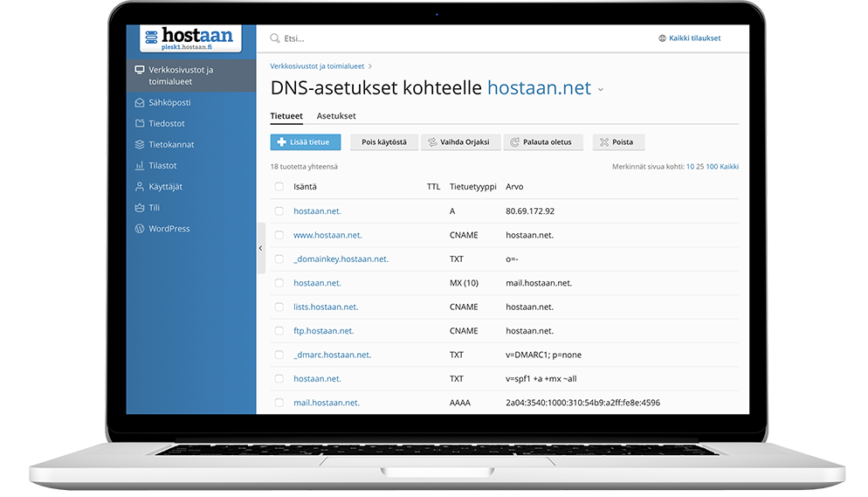This screenshot has height=497, width=868.
Task: Click the Palauta oletus button
Action: pos(543,142)
